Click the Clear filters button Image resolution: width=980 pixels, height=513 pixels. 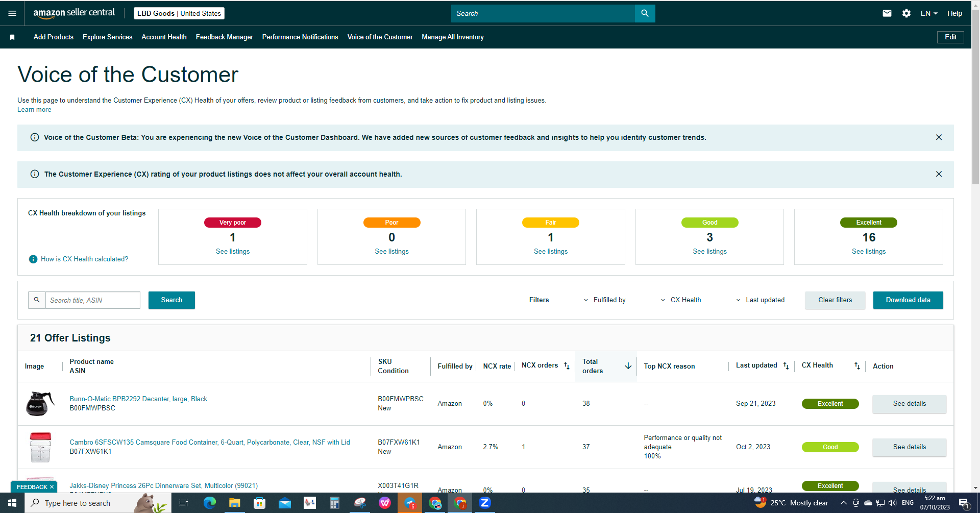(x=835, y=300)
